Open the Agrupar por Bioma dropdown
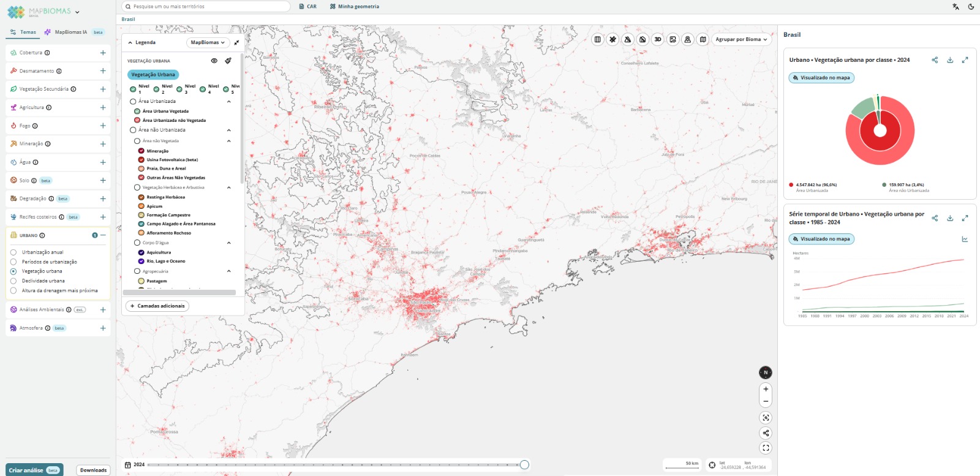 741,39
